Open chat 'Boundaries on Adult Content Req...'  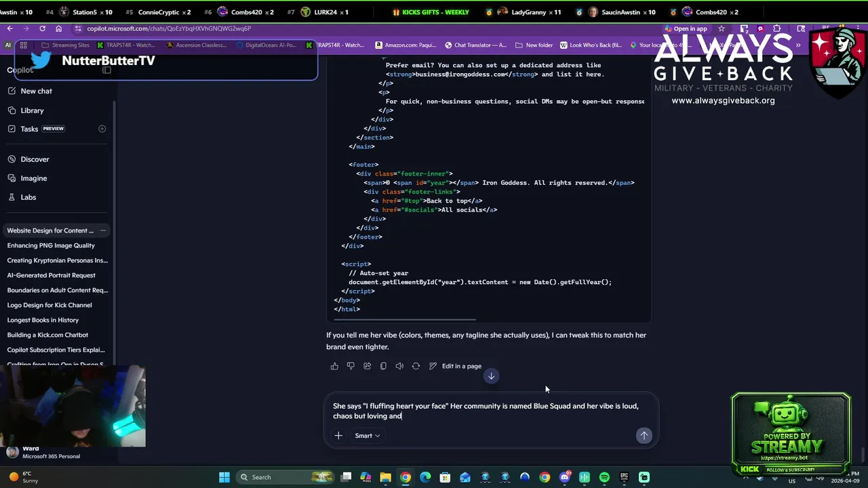click(57, 290)
